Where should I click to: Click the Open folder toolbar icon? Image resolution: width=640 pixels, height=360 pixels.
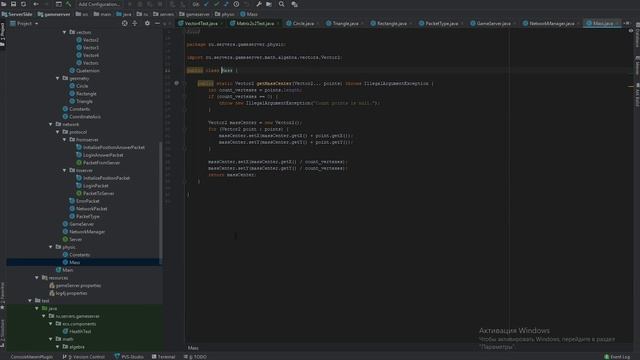(4, 4)
